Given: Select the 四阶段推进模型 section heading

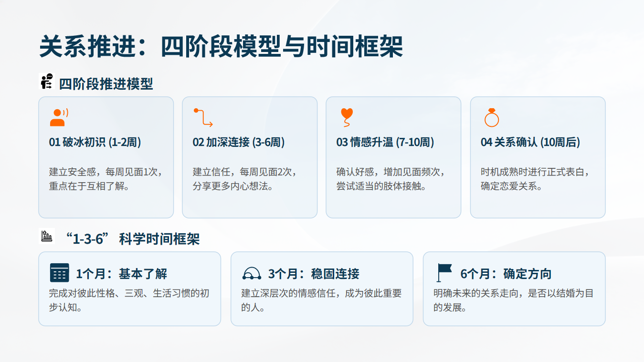Looking at the screenshot, I should (x=106, y=84).
